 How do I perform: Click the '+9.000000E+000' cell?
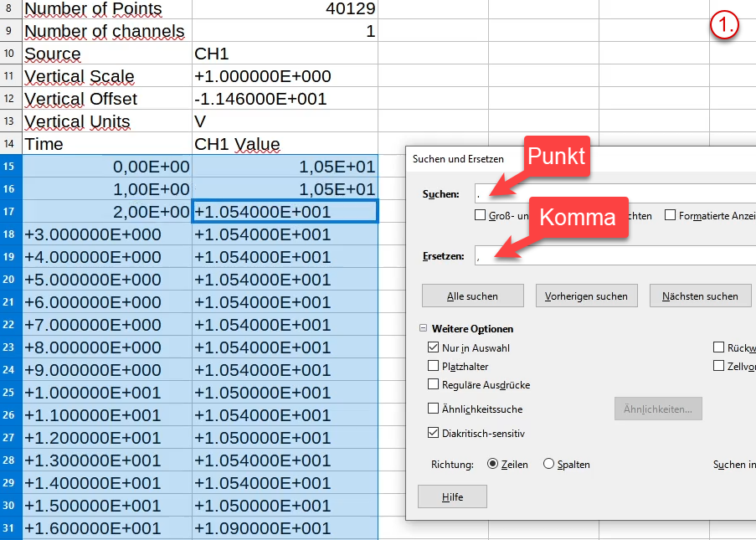(107, 370)
